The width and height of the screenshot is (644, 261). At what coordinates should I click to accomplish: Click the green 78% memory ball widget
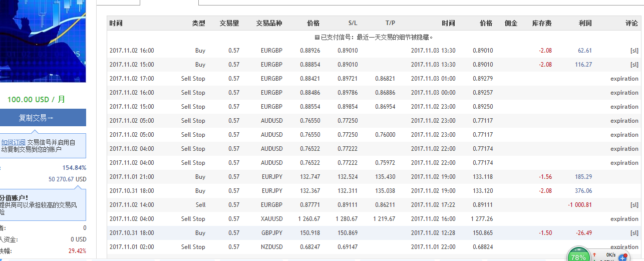coord(578,254)
